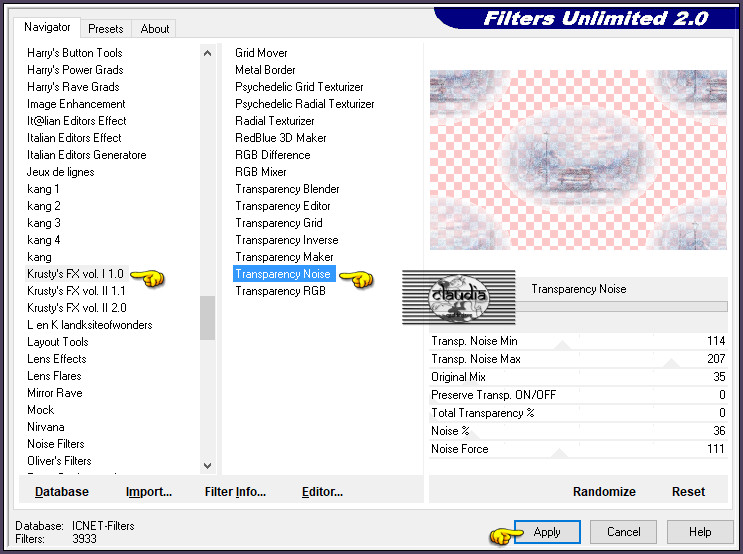The width and height of the screenshot is (743, 554).
Task: Click the category list scrollbar thumb
Action: tap(207, 318)
